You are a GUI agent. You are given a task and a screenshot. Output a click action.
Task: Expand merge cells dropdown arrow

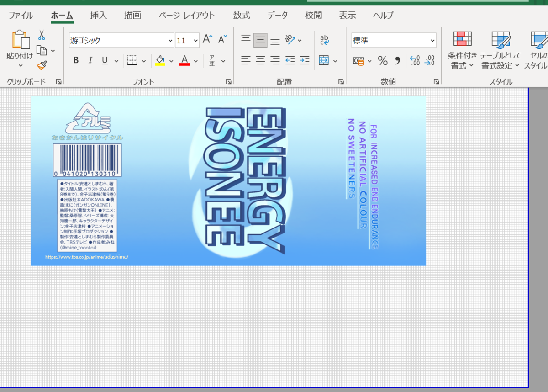[335, 61]
